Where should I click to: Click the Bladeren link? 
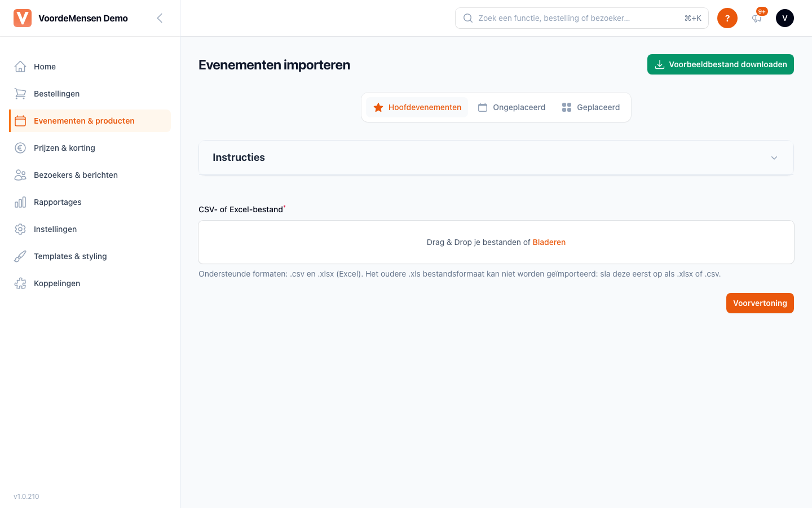(549, 242)
